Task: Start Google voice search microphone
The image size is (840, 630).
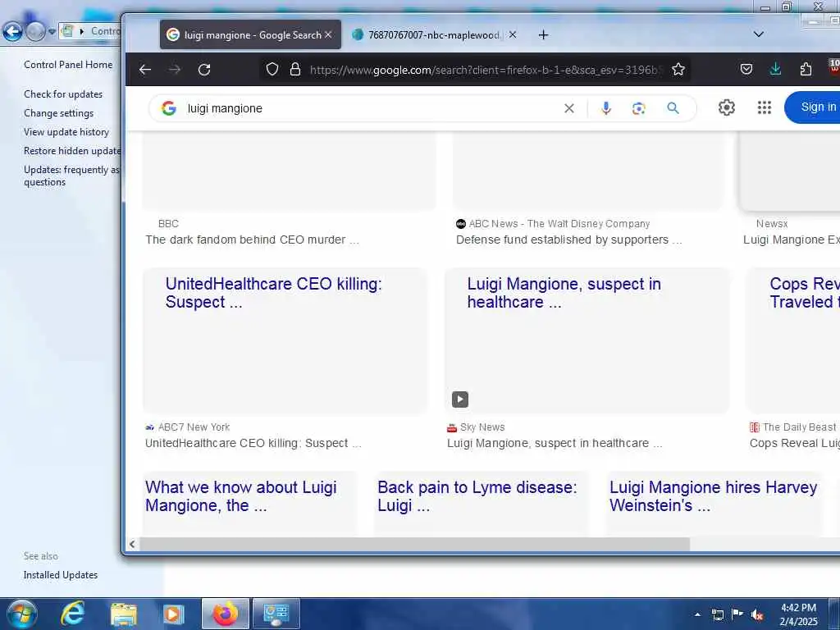Action: 606,108
